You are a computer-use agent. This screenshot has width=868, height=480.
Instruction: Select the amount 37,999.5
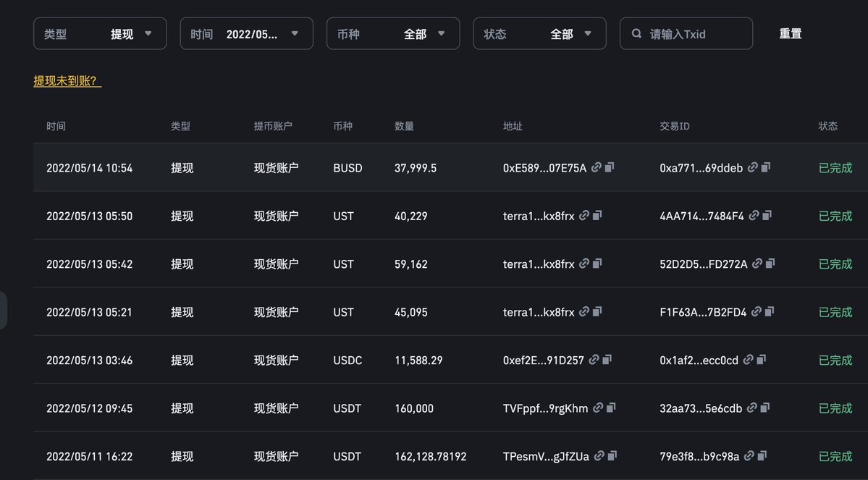click(x=416, y=168)
